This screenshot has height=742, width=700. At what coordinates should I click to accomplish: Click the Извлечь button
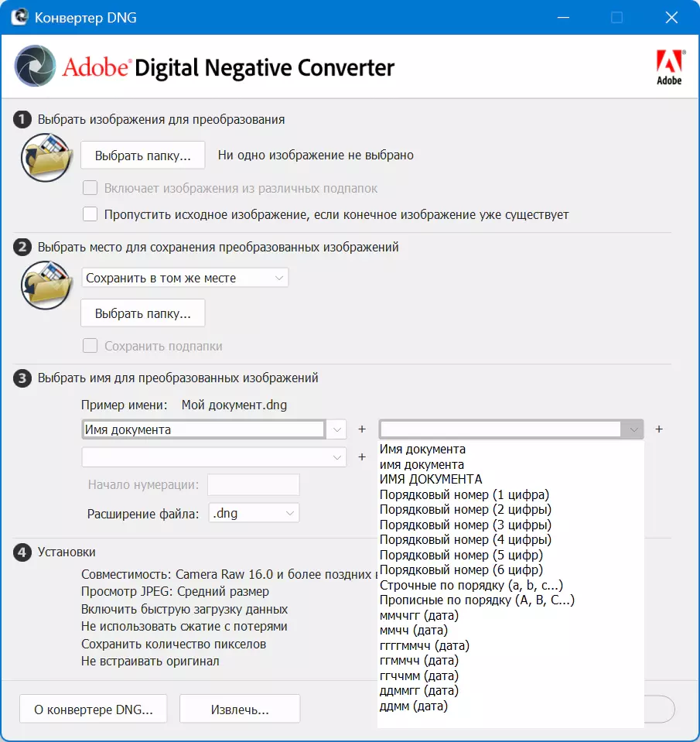240,709
